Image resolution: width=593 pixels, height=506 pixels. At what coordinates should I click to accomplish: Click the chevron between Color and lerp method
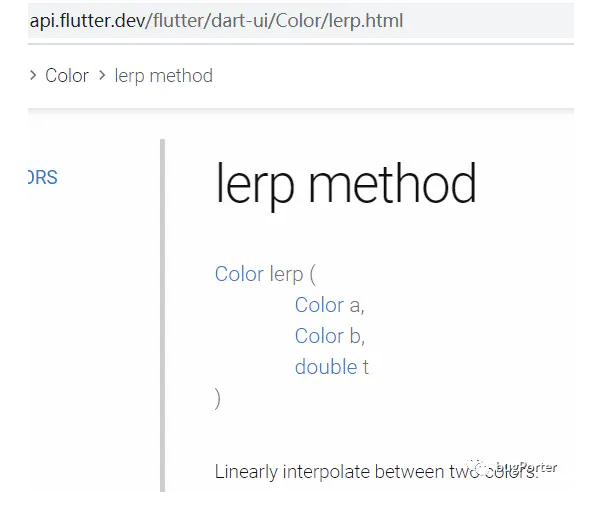click(x=102, y=76)
